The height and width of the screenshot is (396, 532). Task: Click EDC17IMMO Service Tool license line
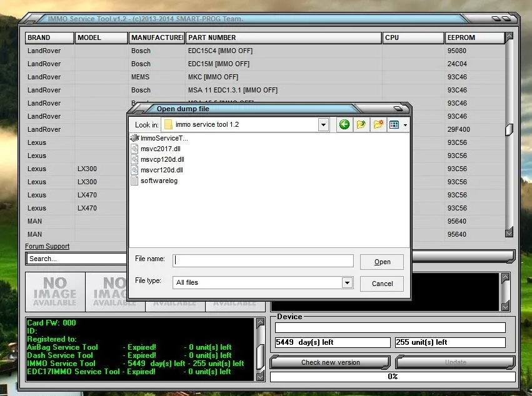tap(129, 372)
